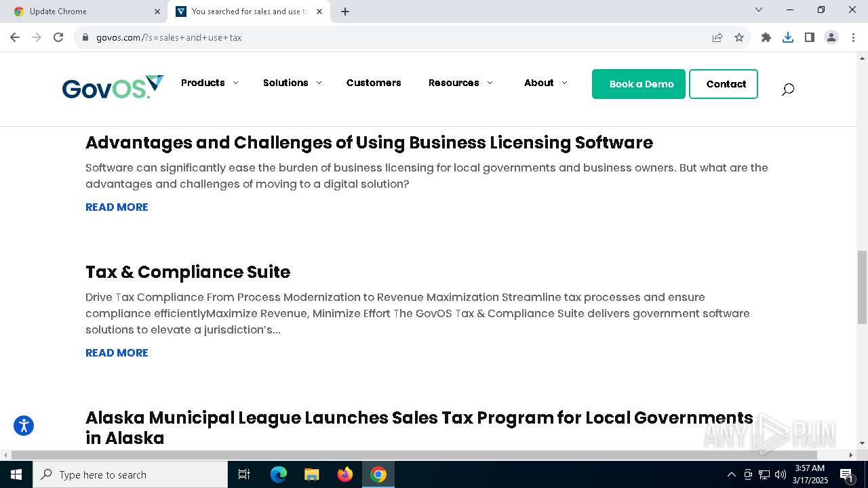868x488 pixels.
Task: Bookmark this tab with the star
Action: (739, 37)
